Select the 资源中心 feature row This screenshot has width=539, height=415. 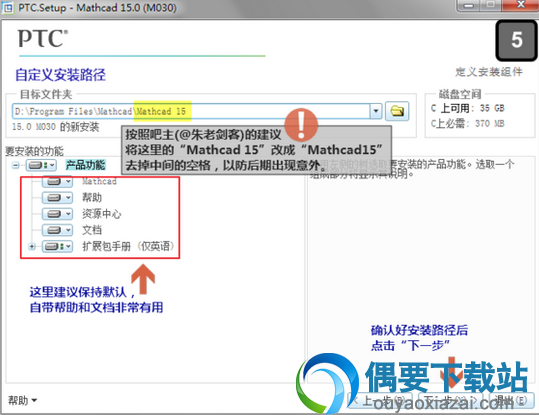pyautogui.click(x=101, y=214)
